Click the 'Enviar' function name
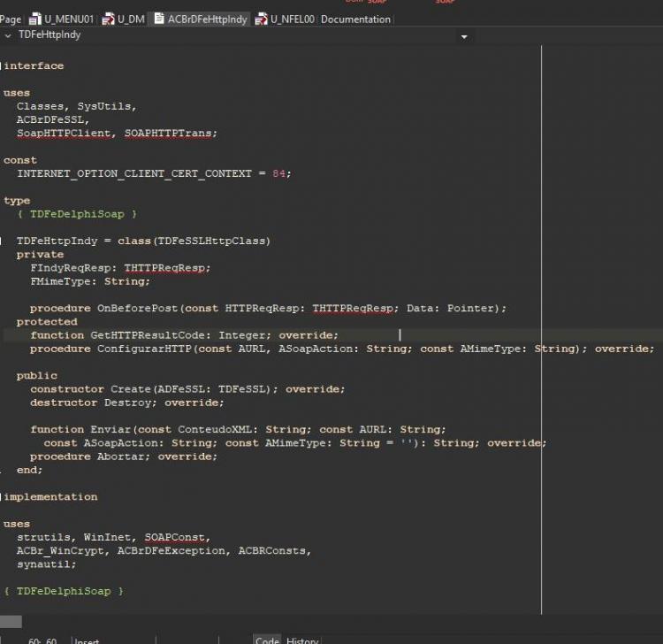The height and width of the screenshot is (644, 663). click(x=110, y=429)
